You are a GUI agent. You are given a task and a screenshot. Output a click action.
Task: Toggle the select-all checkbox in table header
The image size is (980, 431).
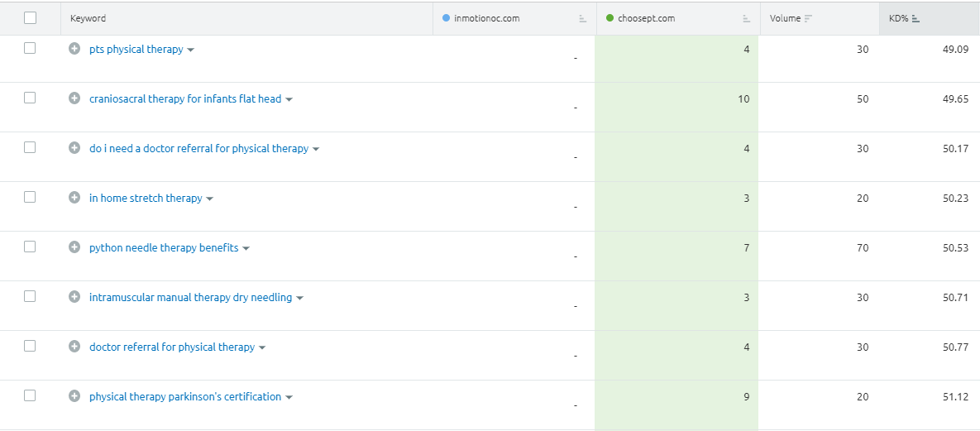pyautogui.click(x=31, y=17)
